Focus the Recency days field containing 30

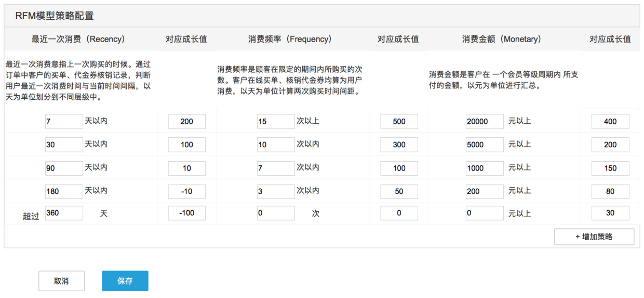[x=64, y=145]
